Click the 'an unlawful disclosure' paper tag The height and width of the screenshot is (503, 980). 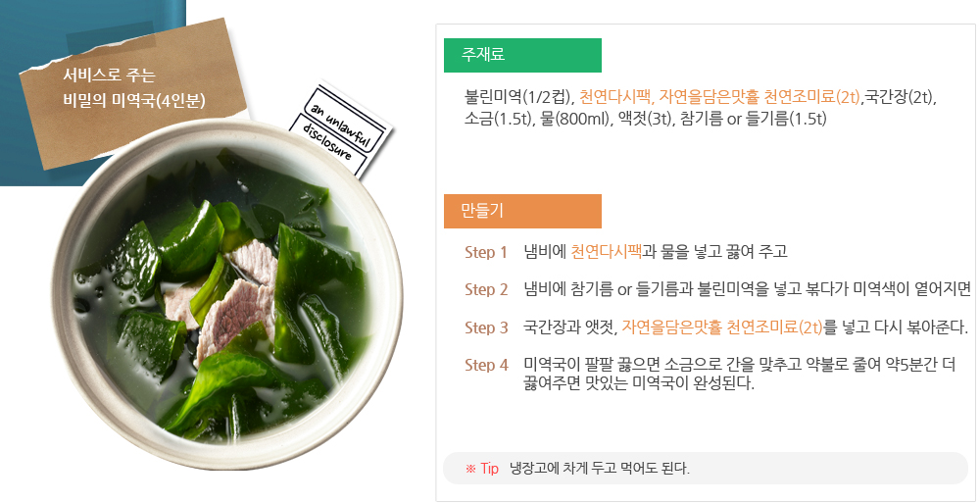tap(341, 129)
